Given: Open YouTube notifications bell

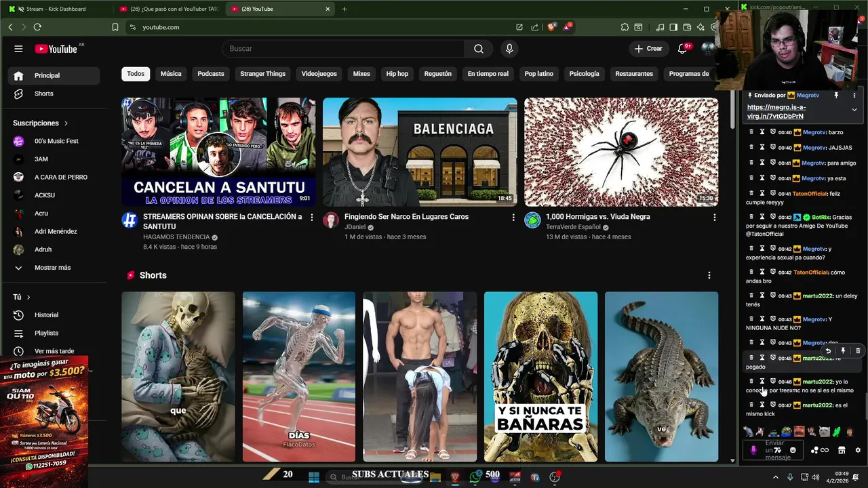Looking at the screenshot, I should tap(683, 49).
